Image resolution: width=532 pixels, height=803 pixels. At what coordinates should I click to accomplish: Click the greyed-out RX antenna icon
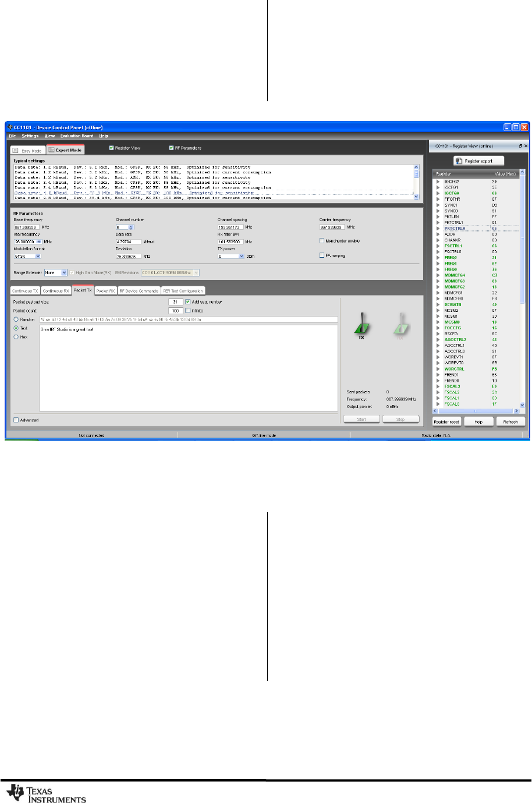(x=400, y=325)
